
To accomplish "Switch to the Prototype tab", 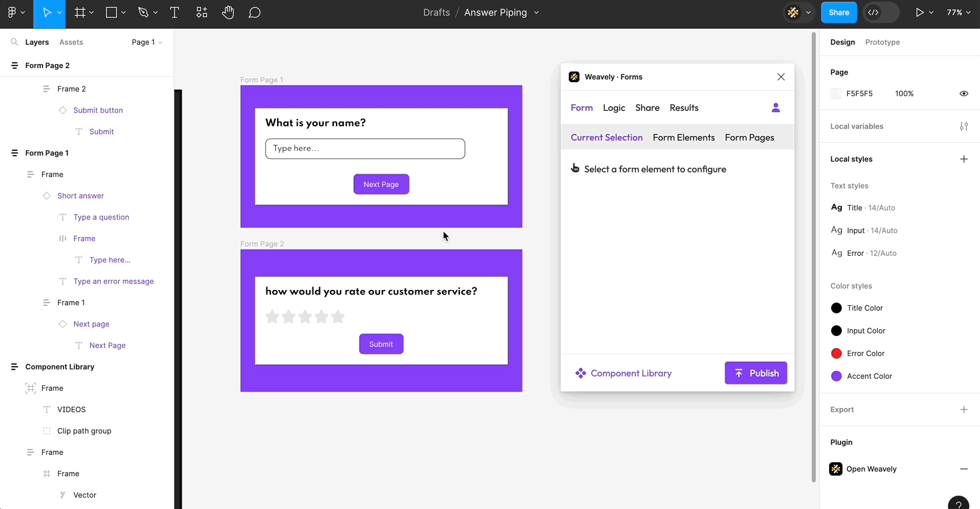I will (x=883, y=41).
